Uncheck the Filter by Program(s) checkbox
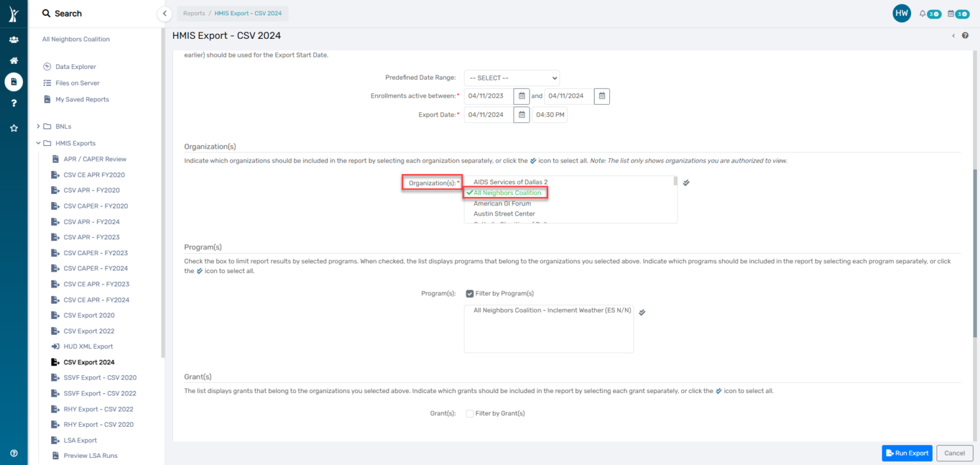980x465 pixels. (470, 293)
